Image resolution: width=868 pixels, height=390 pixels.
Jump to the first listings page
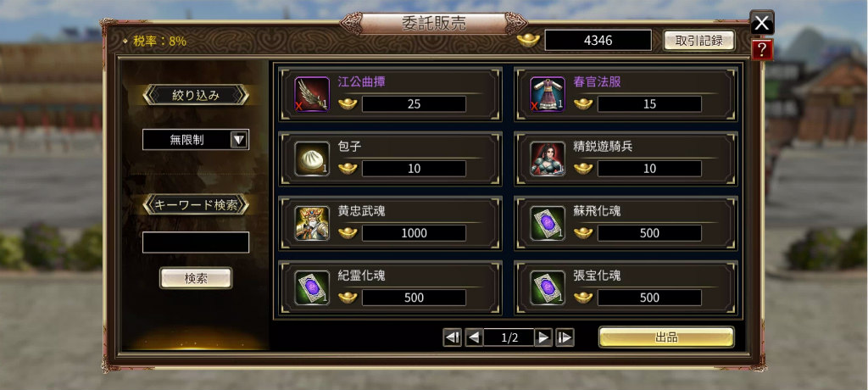coord(453,337)
